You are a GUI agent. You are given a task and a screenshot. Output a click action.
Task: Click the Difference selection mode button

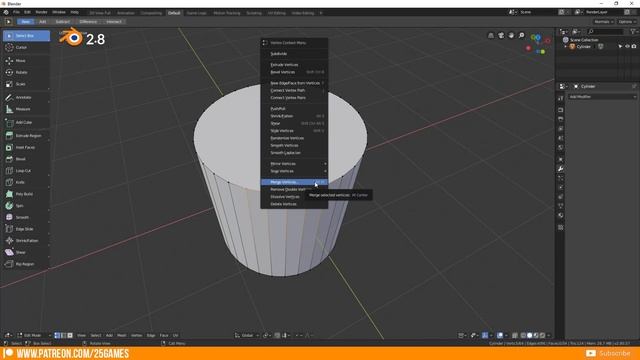pyautogui.click(x=88, y=22)
